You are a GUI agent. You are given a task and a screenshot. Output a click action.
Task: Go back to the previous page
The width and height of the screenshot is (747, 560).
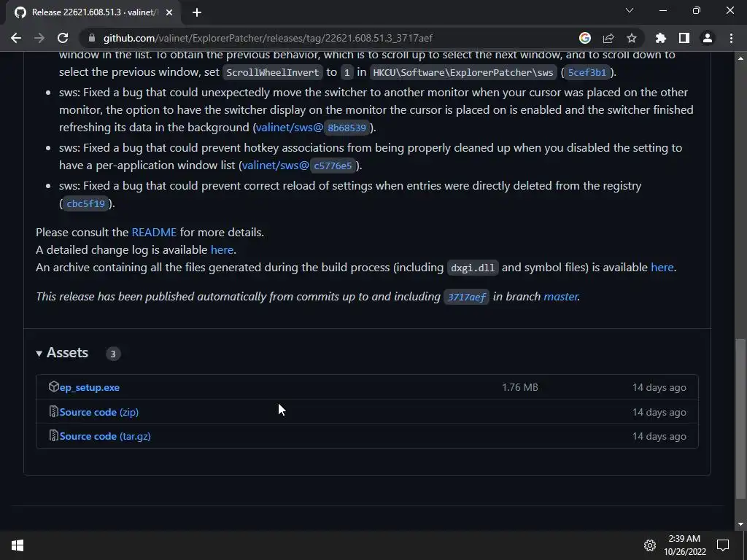pyautogui.click(x=16, y=38)
